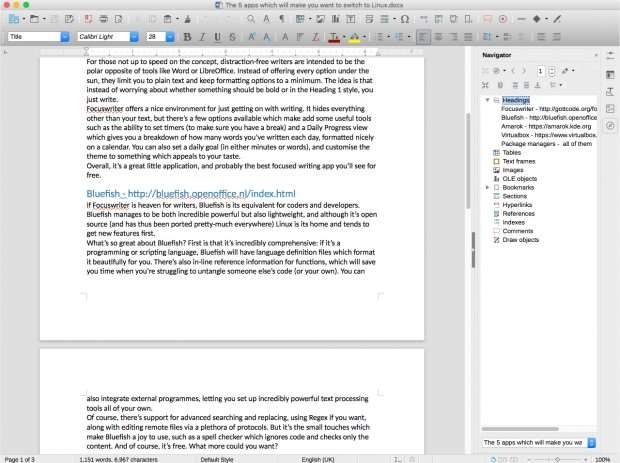Select Tables category in Navigator
Image resolution: width=620 pixels, height=463 pixels.
(511, 153)
